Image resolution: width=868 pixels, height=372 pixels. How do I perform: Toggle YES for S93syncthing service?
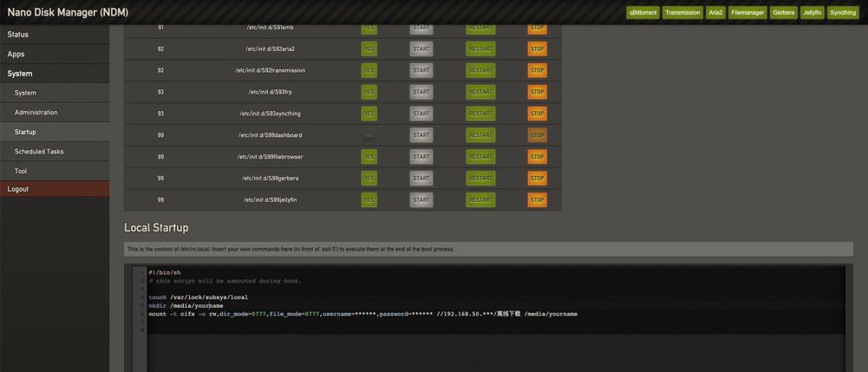369,114
